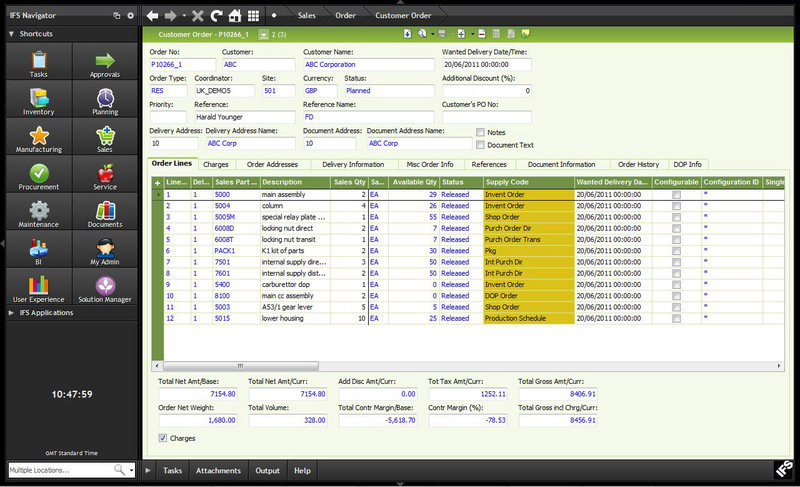
Task: Open BI shortcut
Action: [x=39, y=249]
